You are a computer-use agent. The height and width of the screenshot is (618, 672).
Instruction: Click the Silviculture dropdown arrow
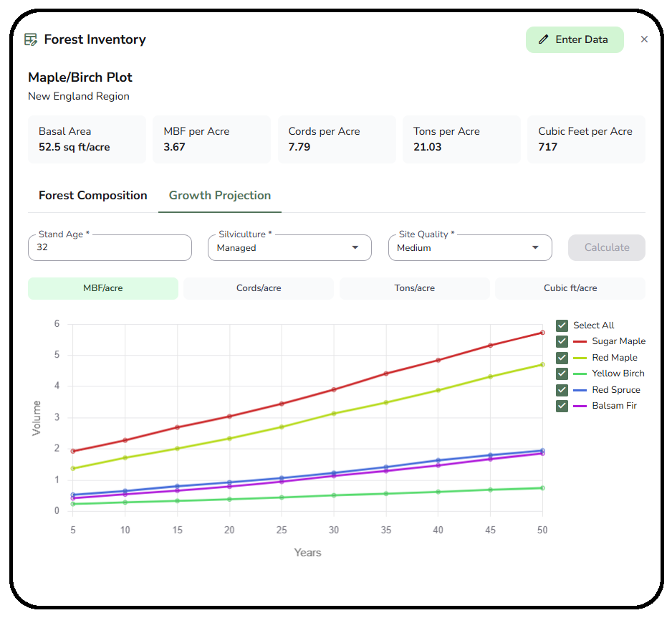[x=355, y=247]
